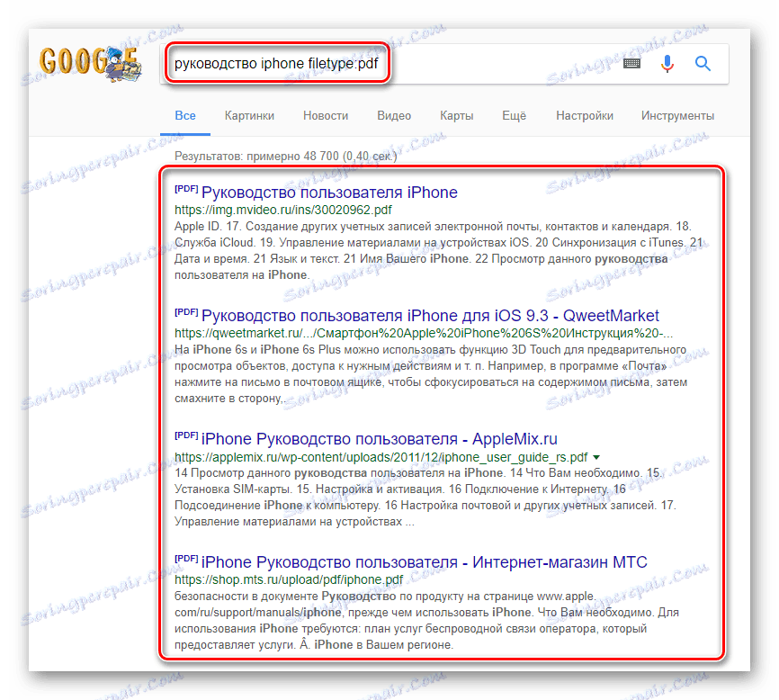Image resolution: width=779 pixels, height=700 pixels.
Task: Open AppleMix.ru iPhone guide result
Action: [380, 439]
